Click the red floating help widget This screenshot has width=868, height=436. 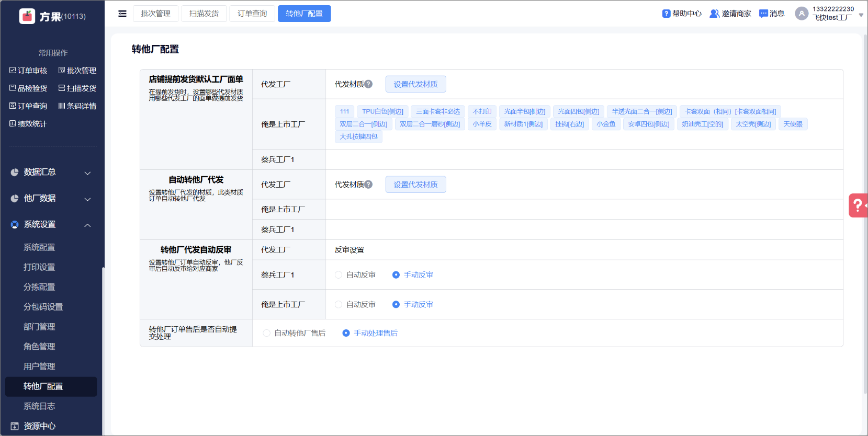coord(858,205)
